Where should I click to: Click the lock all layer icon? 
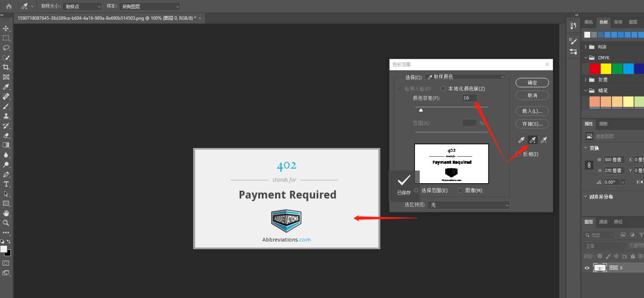coord(633,256)
